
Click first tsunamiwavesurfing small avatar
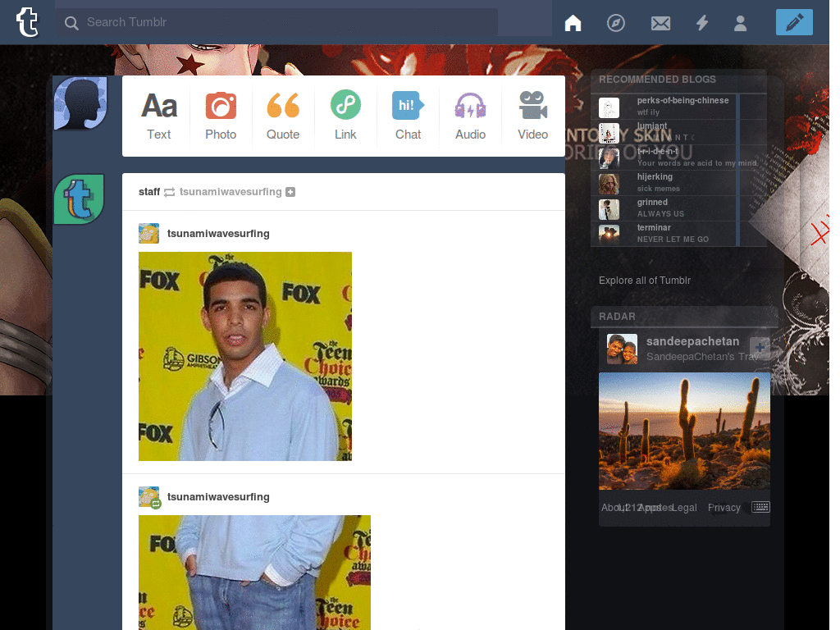(x=149, y=234)
